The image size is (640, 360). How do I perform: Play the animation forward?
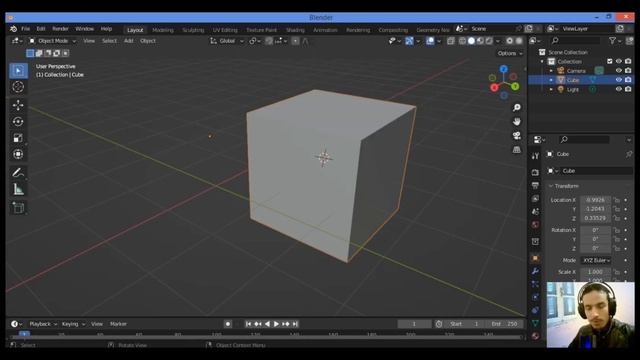click(x=276, y=324)
